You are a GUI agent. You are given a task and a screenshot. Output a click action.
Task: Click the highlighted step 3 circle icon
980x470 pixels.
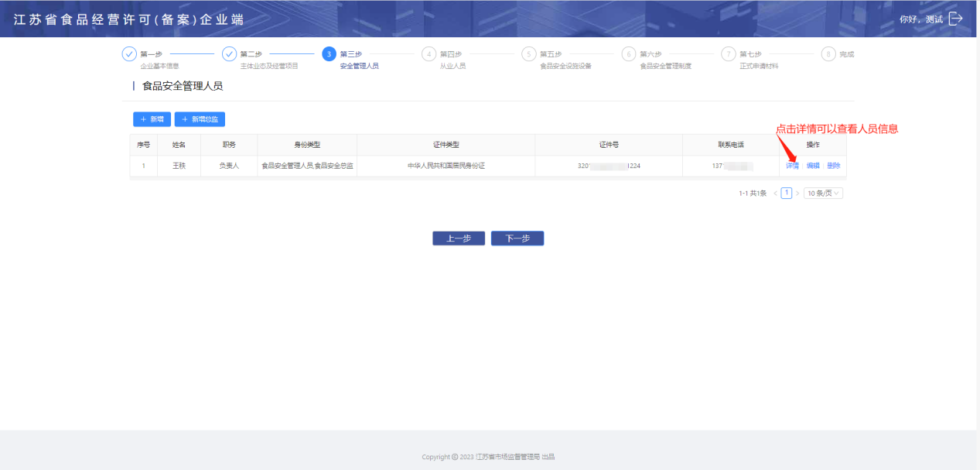point(329,54)
